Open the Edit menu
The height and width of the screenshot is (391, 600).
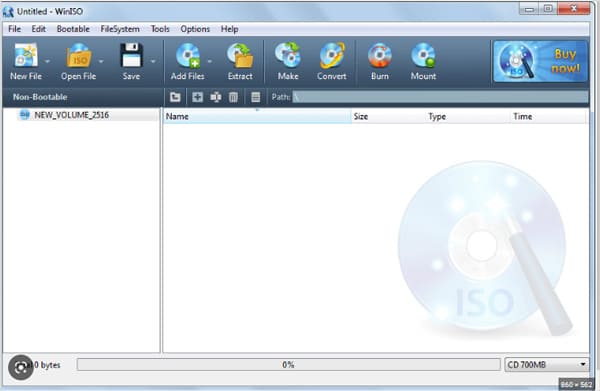38,29
